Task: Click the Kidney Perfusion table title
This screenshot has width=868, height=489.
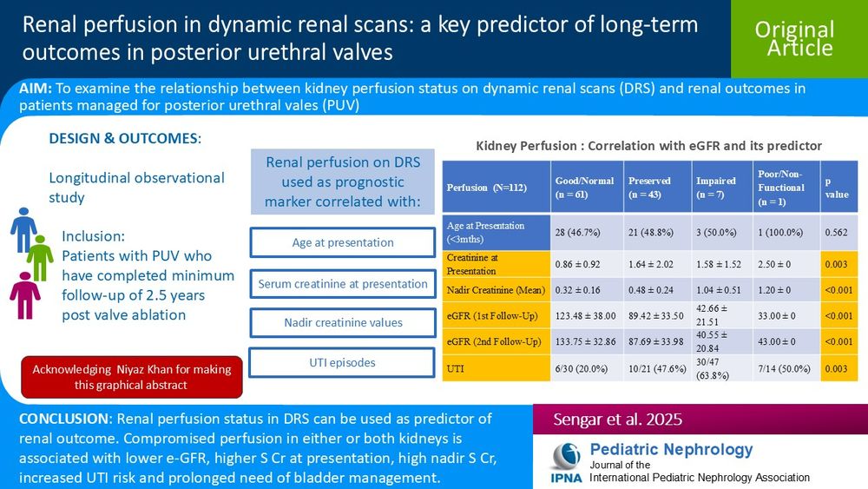Action: pos(648,146)
